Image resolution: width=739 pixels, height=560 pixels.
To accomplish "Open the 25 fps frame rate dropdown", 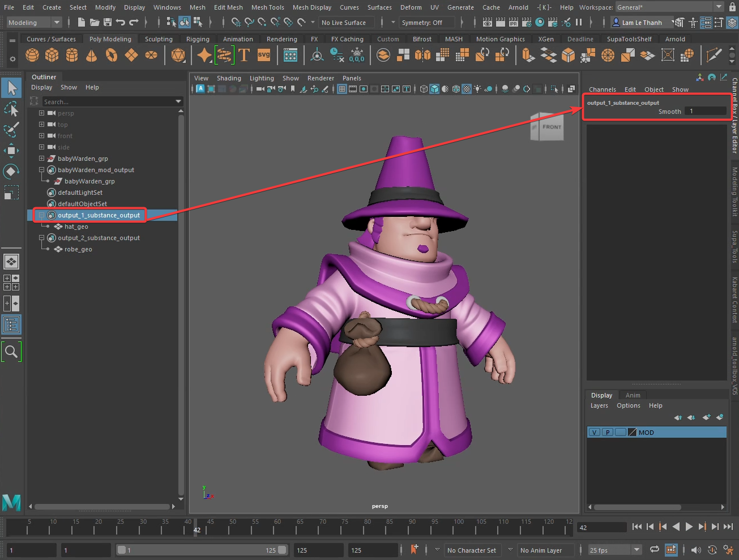I will pyautogui.click(x=614, y=550).
